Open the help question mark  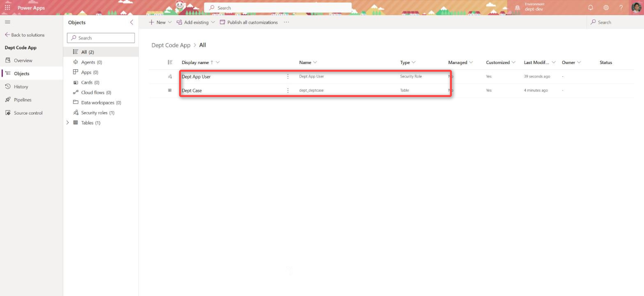pos(621,8)
